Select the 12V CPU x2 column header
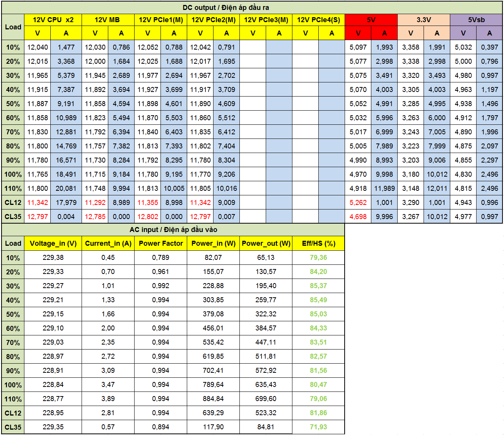 click(x=53, y=20)
